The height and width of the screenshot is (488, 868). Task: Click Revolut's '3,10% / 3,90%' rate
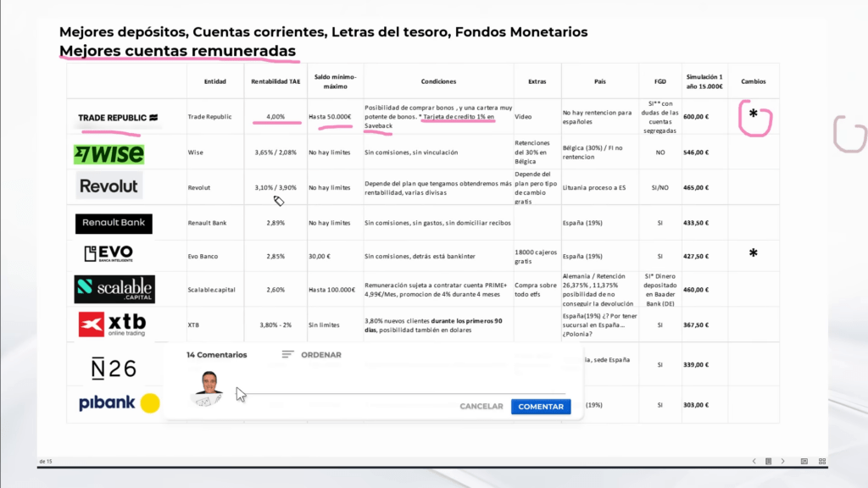point(275,187)
